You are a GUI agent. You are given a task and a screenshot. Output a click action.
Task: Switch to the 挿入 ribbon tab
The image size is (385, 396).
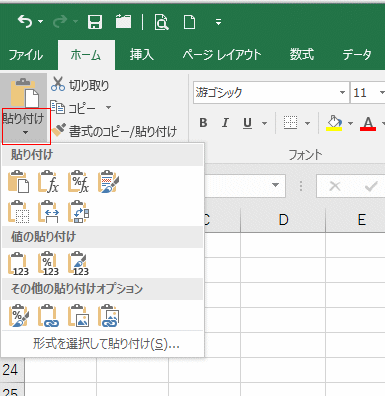(142, 55)
